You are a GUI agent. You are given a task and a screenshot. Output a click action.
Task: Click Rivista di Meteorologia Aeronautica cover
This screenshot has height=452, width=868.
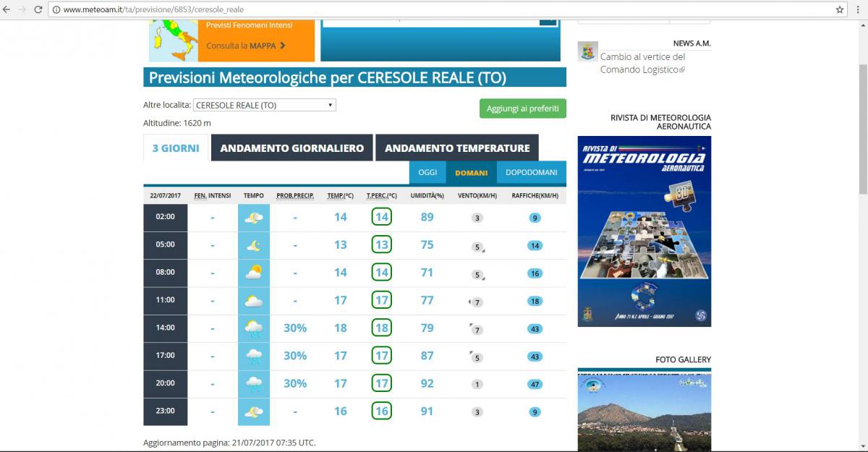point(644,231)
